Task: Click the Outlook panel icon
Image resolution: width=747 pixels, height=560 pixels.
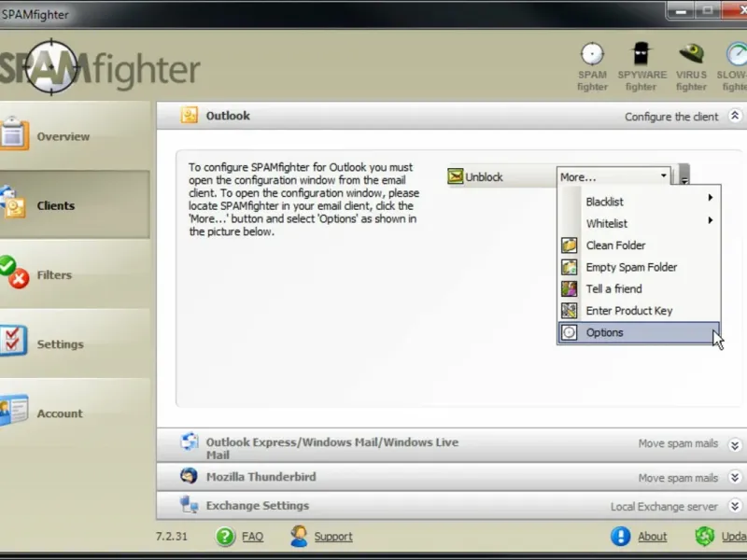Action: pos(190,115)
